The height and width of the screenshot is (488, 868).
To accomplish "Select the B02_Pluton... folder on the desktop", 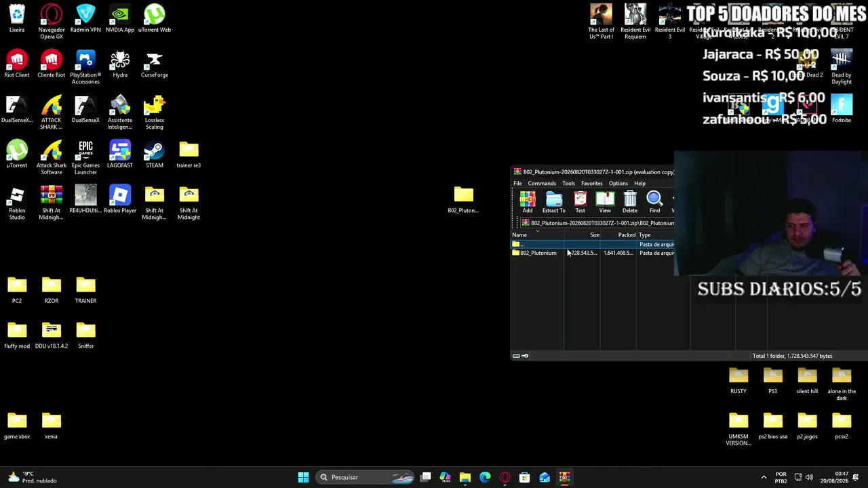I will (464, 200).
